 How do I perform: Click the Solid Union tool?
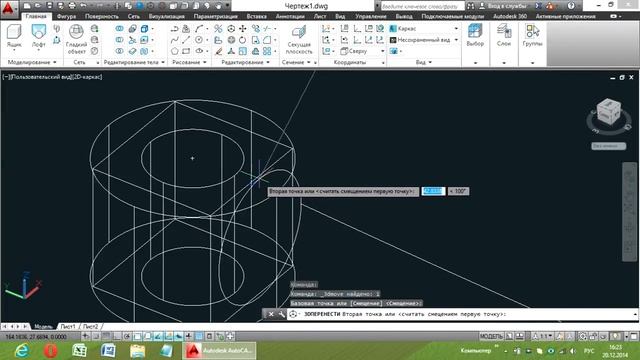(x=119, y=29)
